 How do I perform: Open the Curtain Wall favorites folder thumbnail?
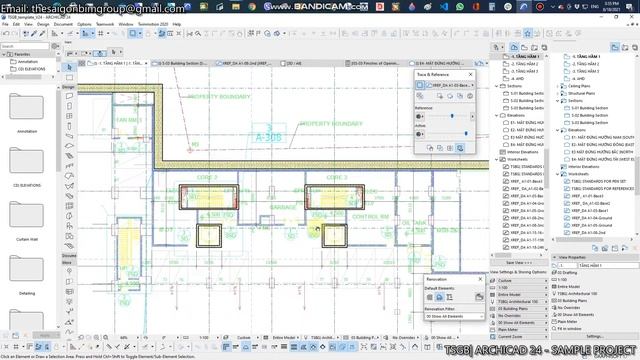point(27,215)
